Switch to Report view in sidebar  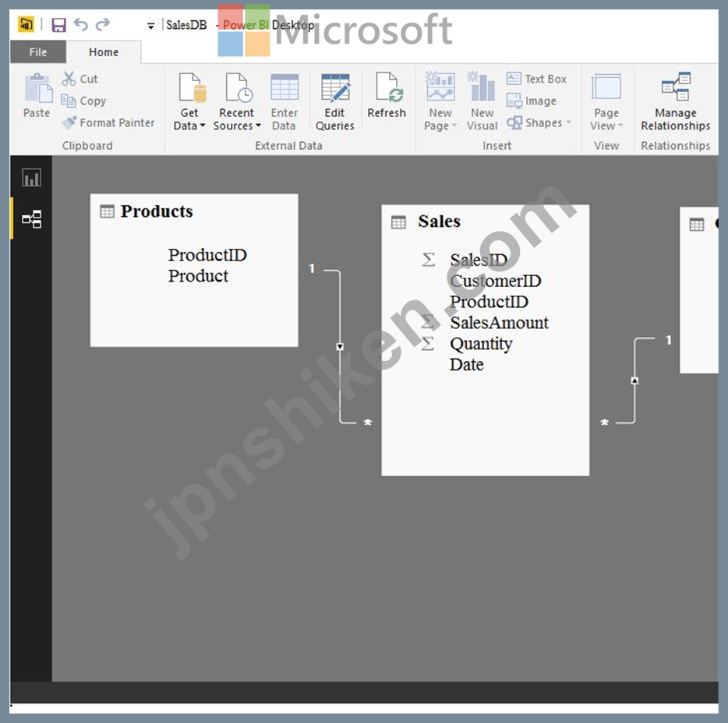pyautogui.click(x=31, y=178)
